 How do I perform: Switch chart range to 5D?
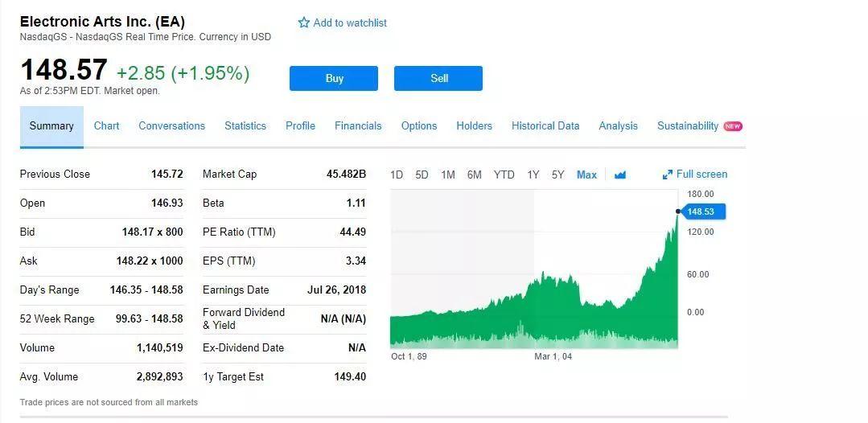pyautogui.click(x=422, y=175)
